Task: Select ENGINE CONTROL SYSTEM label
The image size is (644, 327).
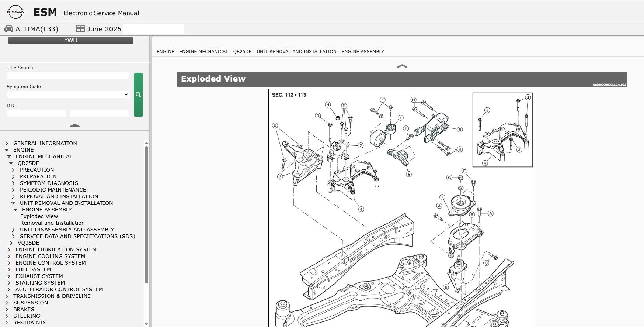Action: pyautogui.click(x=51, y=263)
